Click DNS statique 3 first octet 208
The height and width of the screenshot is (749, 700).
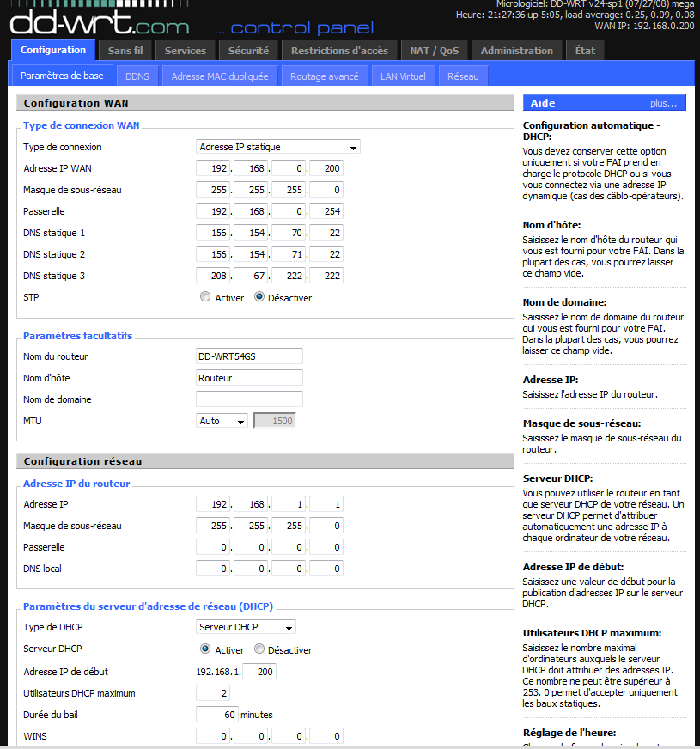point(213,276)
